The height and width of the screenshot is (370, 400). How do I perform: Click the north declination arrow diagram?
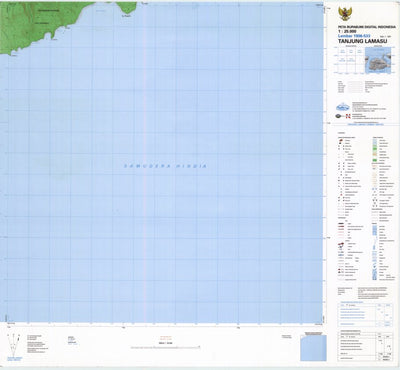(14, 346)
